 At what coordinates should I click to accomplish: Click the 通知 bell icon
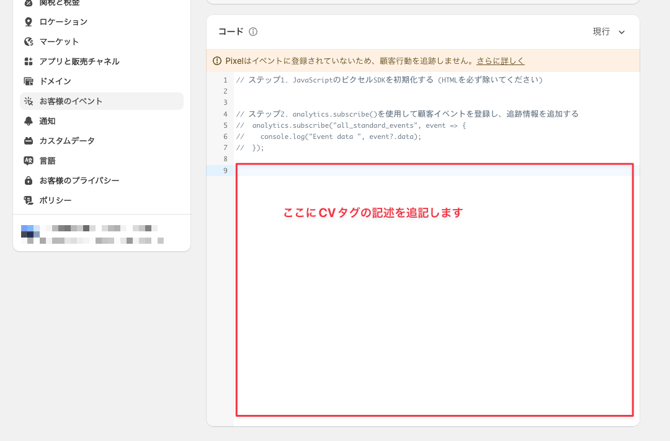[28, 121]
